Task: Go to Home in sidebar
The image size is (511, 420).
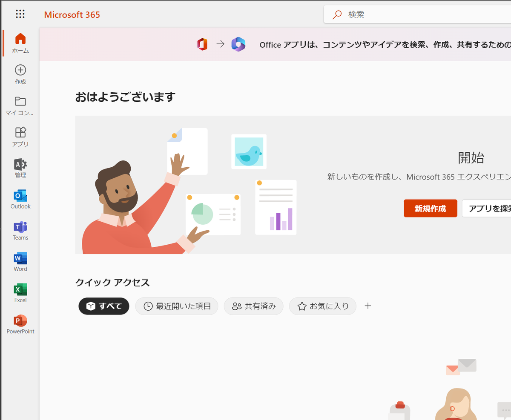Action: pos(20,43)
